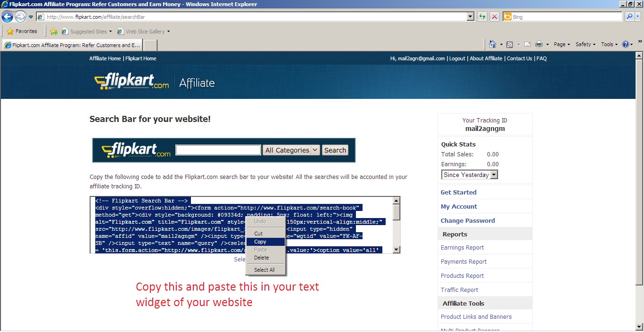Image resolution: width=644 pixels, height=332 pixels.
Task: Click into the Bing search box
Action: pos(562,17)
